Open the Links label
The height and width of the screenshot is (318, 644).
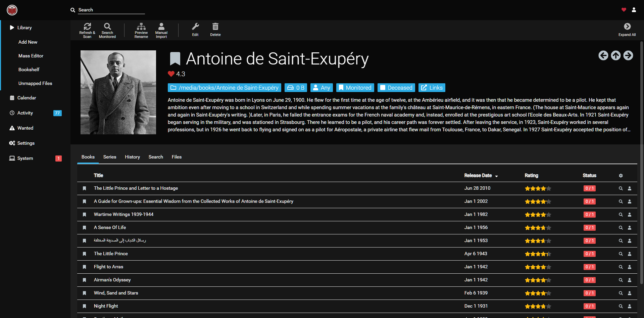pos(432,88)
